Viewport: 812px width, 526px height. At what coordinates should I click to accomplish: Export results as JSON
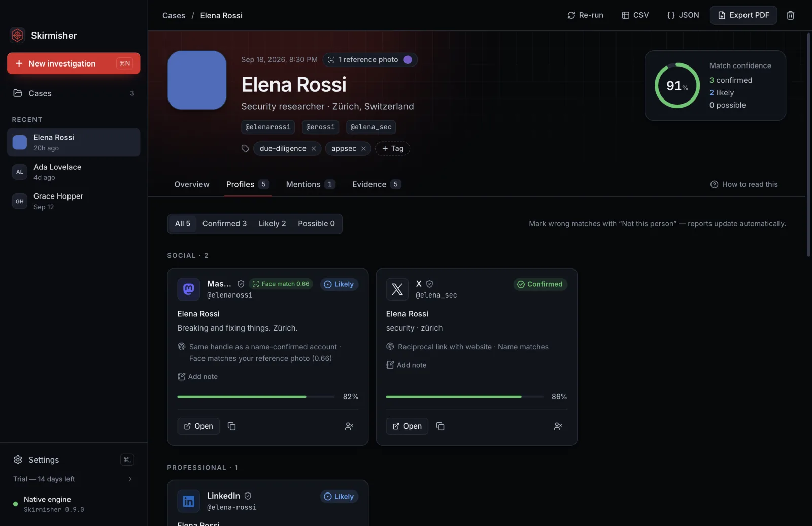tap(683, 15)
